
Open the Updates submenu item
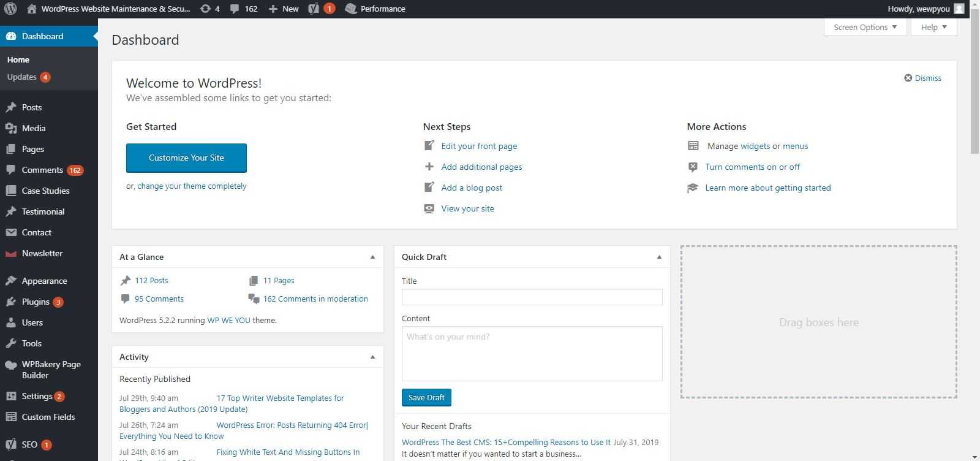[29, 77]
